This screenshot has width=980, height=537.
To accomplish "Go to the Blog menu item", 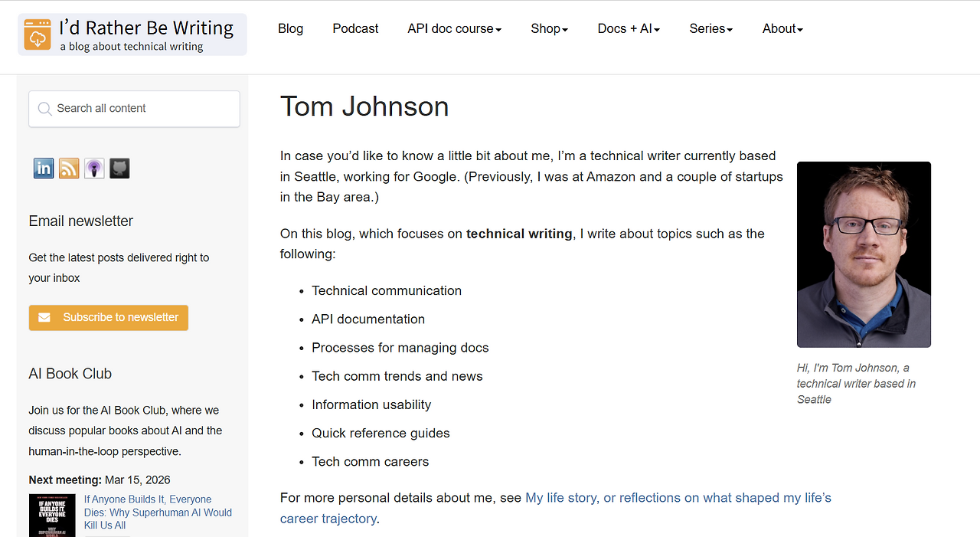I will pos(290,29).
